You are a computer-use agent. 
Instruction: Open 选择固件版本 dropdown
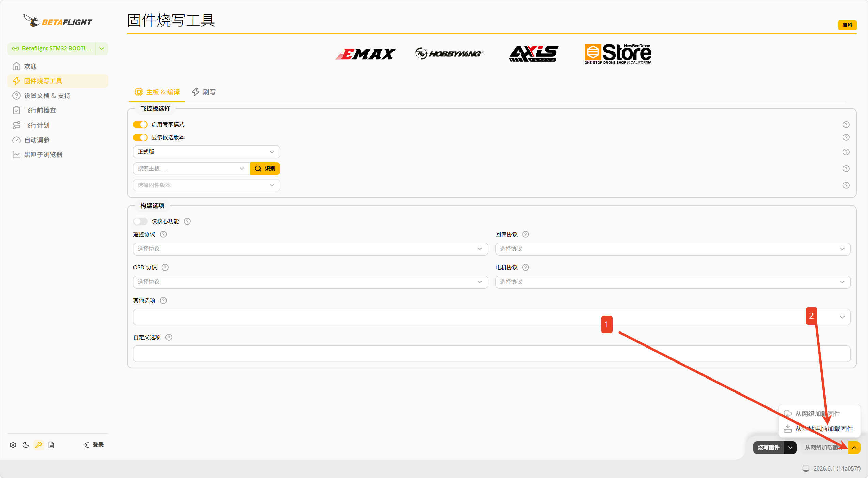(206, 185)
